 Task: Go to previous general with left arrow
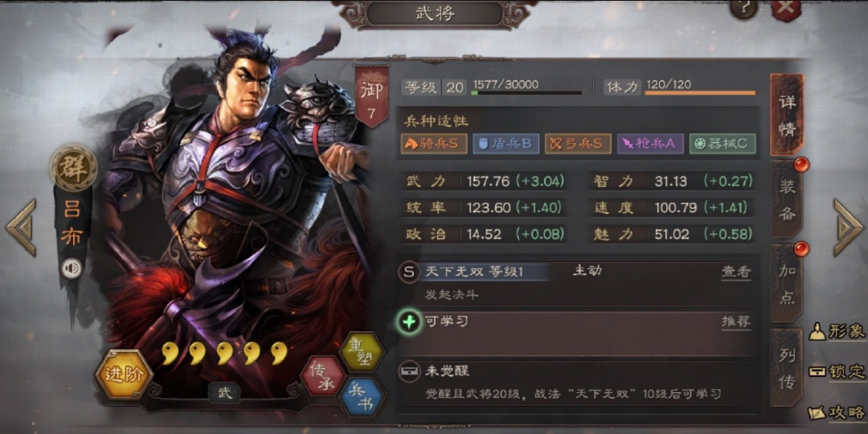tap(21, 228)
